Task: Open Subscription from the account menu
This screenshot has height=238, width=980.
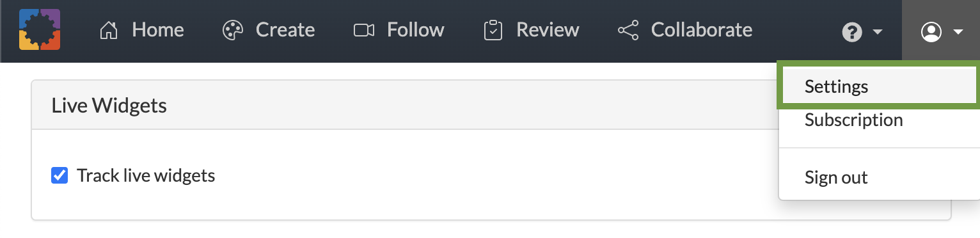Action: (x=853, y=120)
